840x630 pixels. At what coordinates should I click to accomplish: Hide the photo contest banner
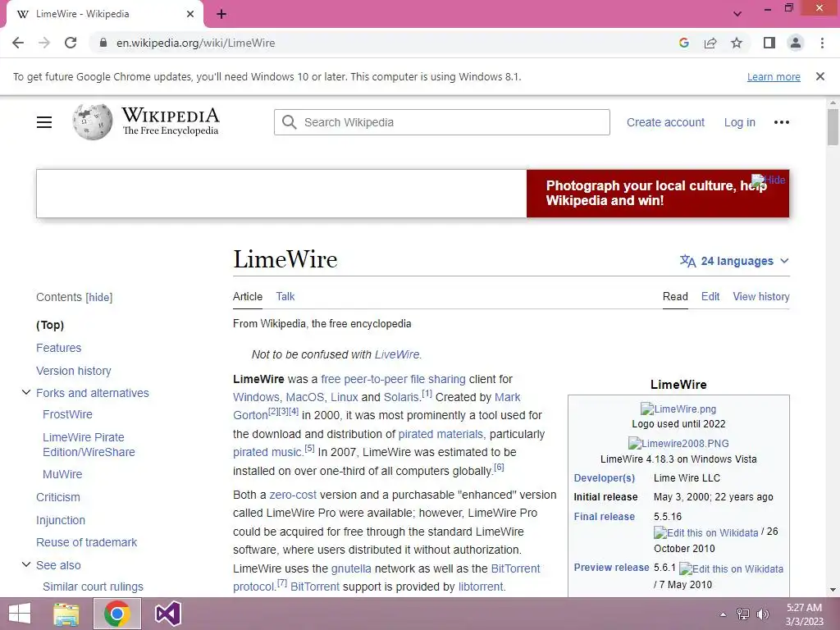click(769, 180)
